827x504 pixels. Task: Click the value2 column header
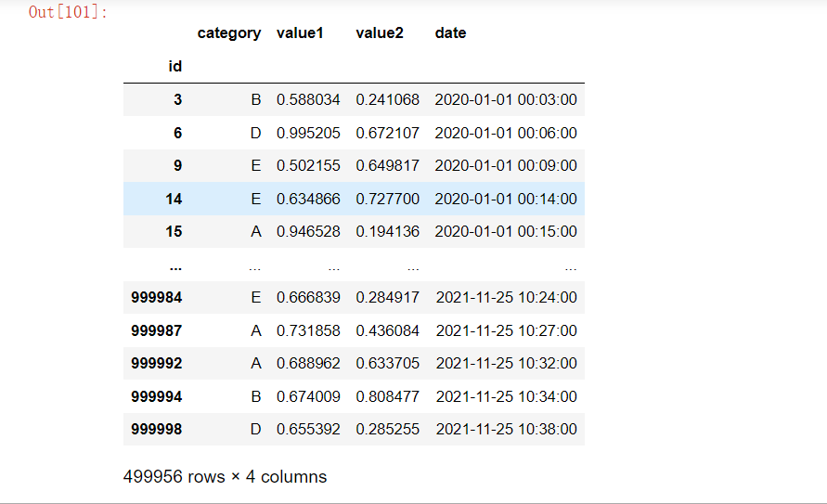pos(380,33)
